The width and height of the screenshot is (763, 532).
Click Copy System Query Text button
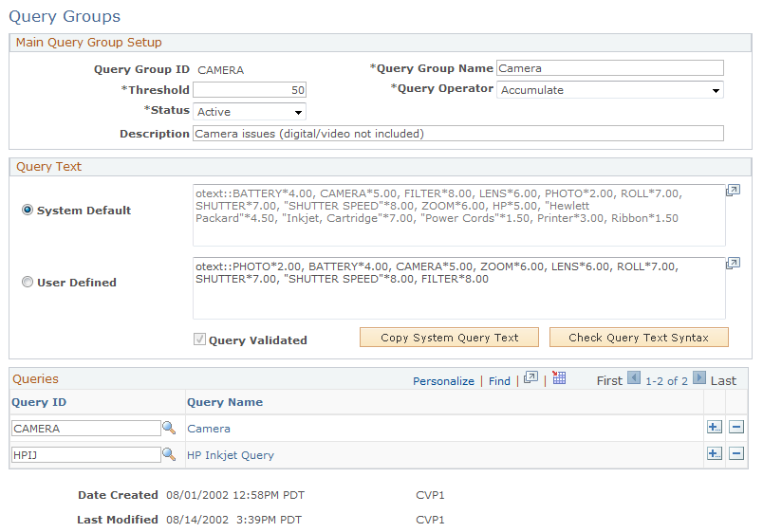click(449, 338)
